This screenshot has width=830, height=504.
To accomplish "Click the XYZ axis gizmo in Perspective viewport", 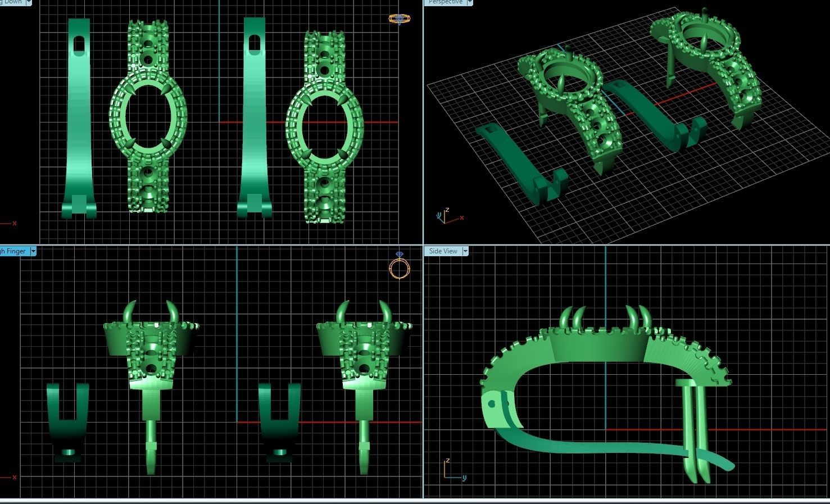I will [x=445, y=216].
